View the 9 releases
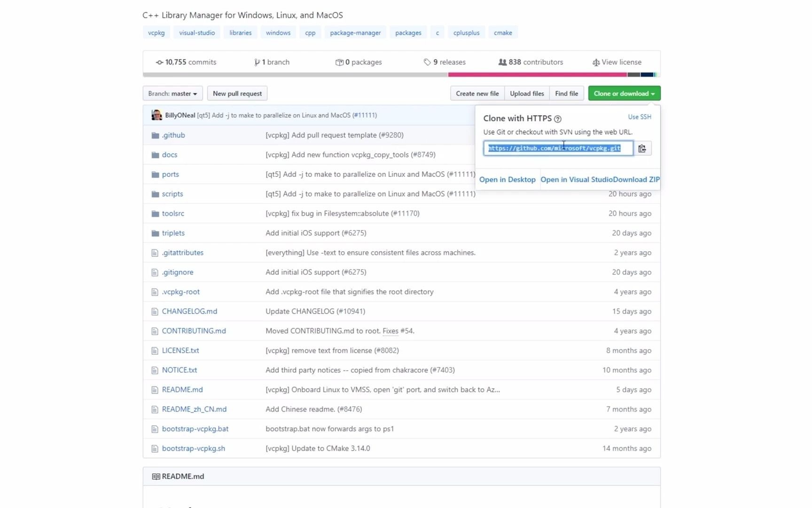The height and width of the screenshot is (508, 812). point(445,63)
